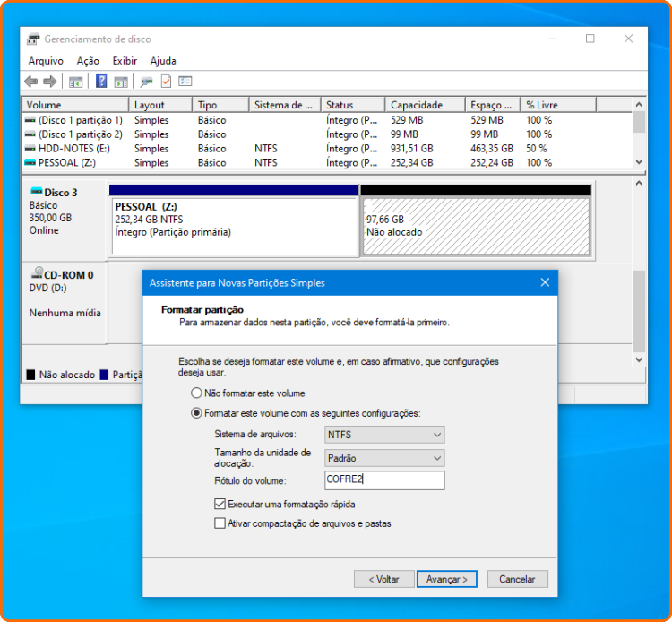The width and height of the screenshot is (672, 622).
Task: Click the CD-ROM 0 drive icon
Action: point(37,272)
